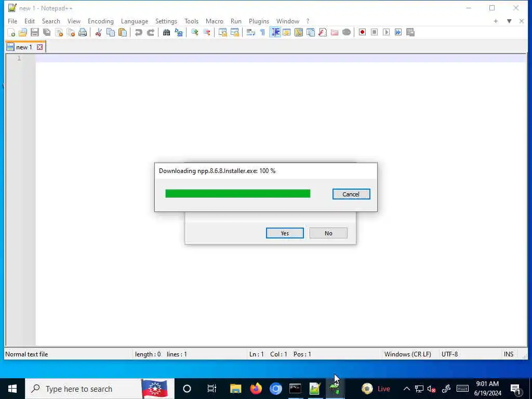Viewport: 532px width, 399px height.
Task: Open the Run menu
Action: pos(236,21)
